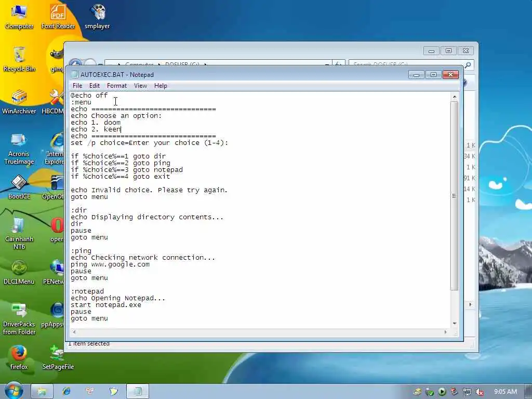Click the 'echo 1. doom' line
Viewport: 532px width, 399px height.
(x=96, y=123)
